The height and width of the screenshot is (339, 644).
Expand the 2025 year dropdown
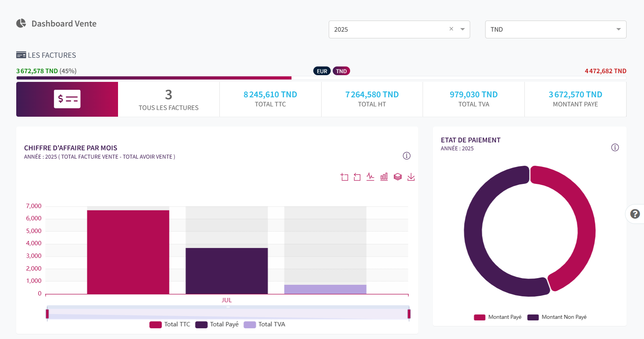(x=462, y=29)
